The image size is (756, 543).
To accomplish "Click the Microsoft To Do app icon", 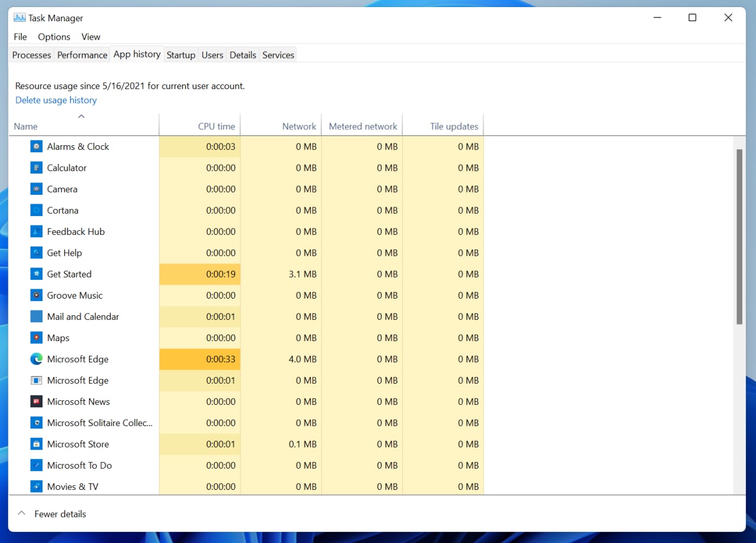I will (37, 465).
